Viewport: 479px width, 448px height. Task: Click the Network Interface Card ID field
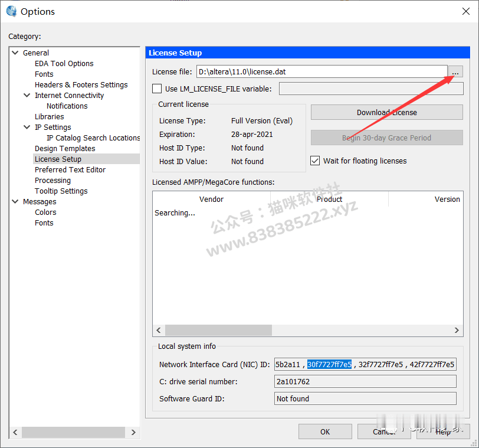pos(365,364)
